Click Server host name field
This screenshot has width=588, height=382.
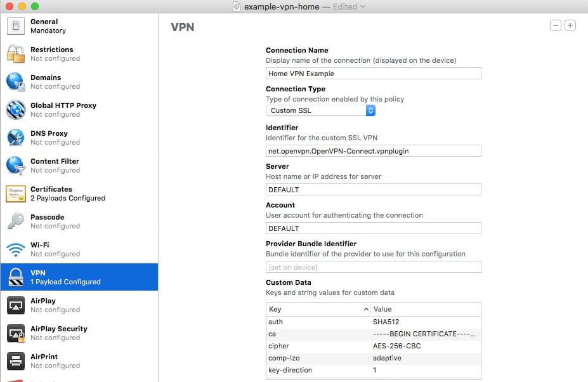tap(373, 190)
